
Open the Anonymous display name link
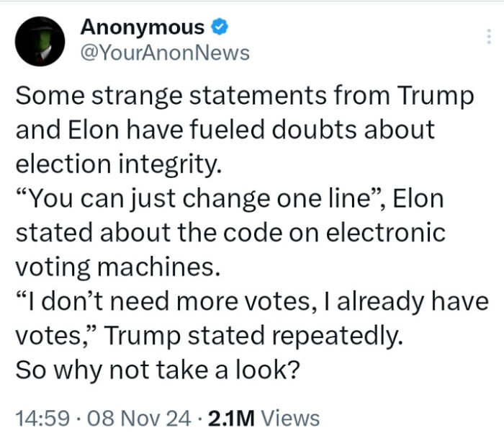click(x=143, y=27)
